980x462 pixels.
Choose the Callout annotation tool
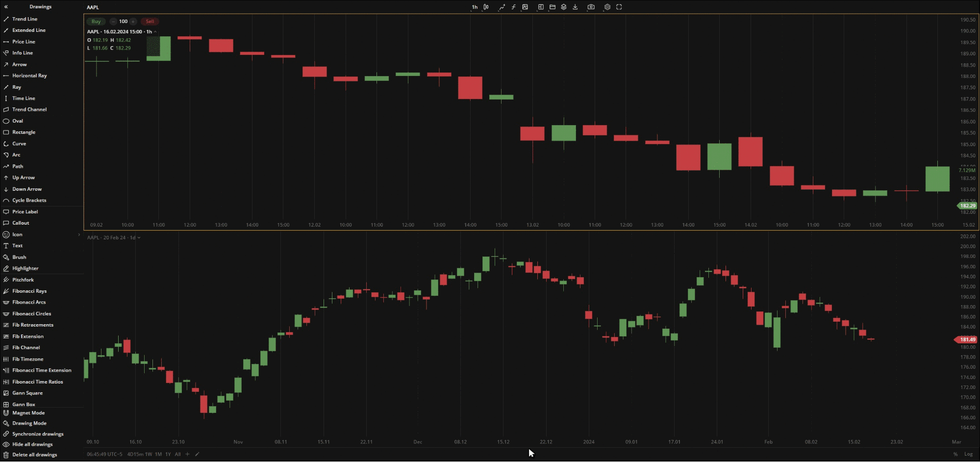21,223
